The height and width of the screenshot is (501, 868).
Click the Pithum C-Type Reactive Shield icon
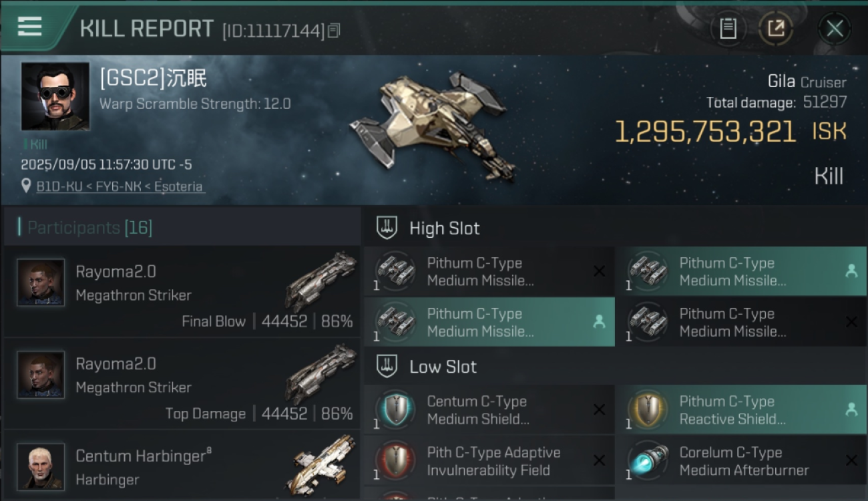coord(648,410)
